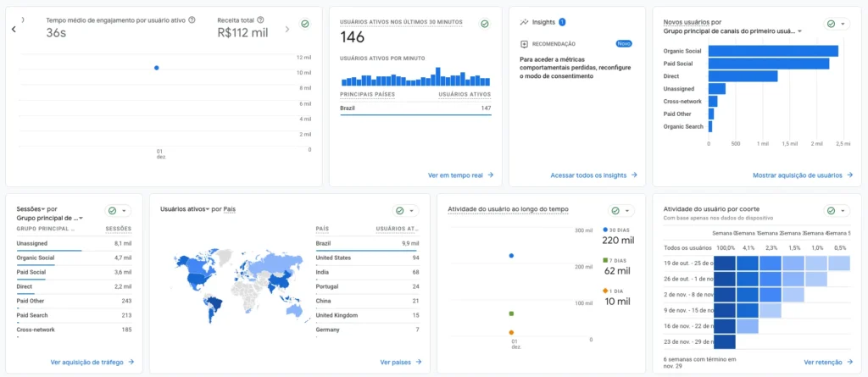Toggle the data quality check in realtime card
The image size is (868, 377).
pyautogui.click(x=484, y=24)
